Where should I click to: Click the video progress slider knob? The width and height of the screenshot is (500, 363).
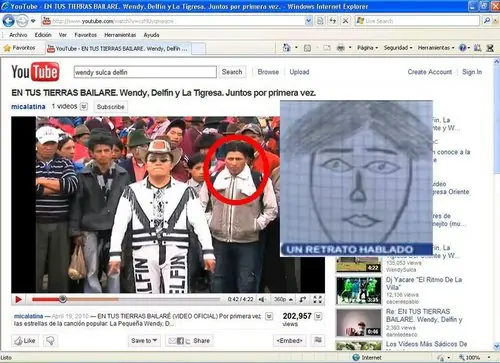(x=62, y=299)
